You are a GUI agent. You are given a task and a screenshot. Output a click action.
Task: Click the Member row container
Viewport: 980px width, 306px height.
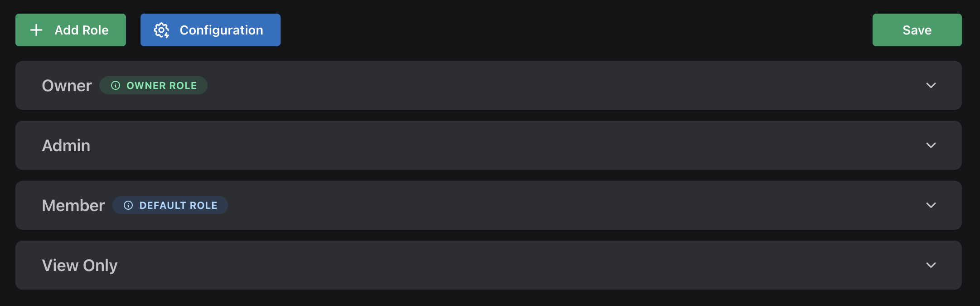489,205
